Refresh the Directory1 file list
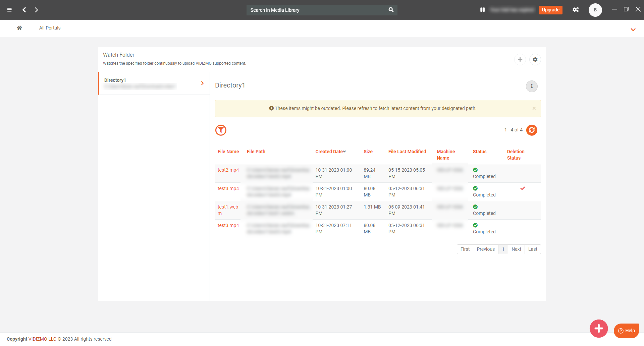Viewport: 644px width, 346px height. click(532, 130)
